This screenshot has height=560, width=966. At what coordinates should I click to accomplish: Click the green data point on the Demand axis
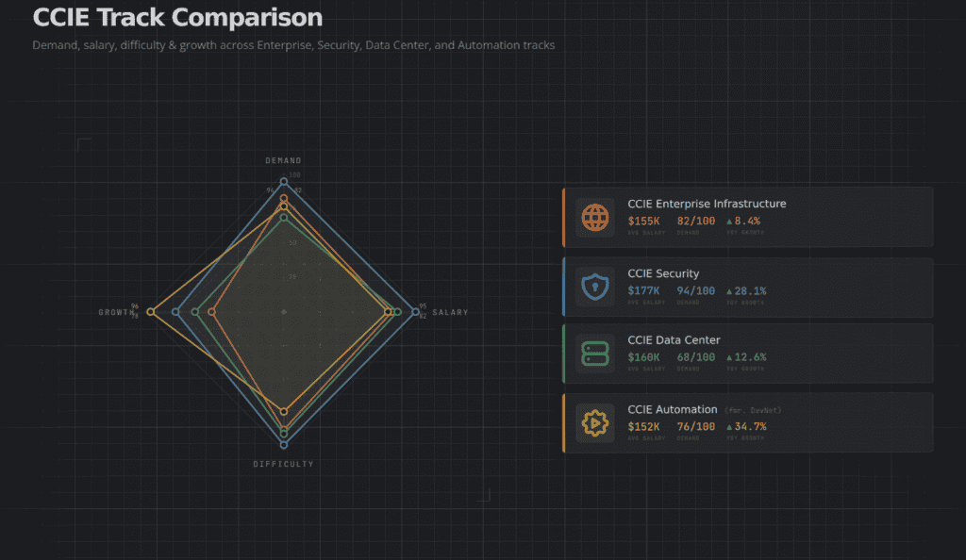(x=283, y=217)
